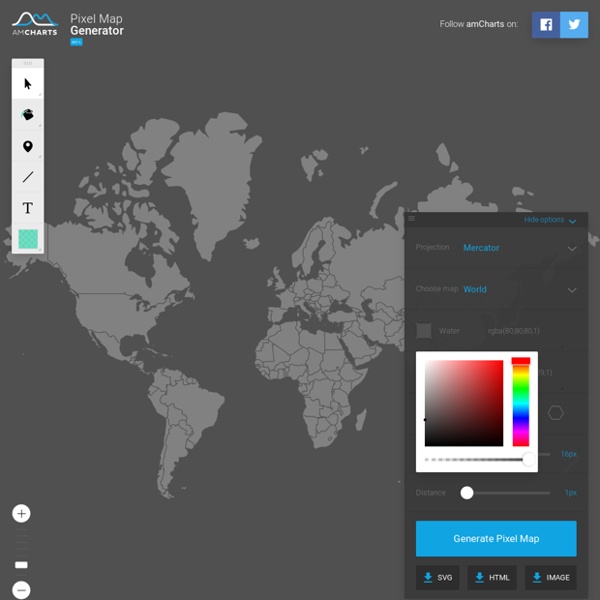Collapse panel with Hide options
Viewport: 600px width, 600px height.
coord(549,219)
